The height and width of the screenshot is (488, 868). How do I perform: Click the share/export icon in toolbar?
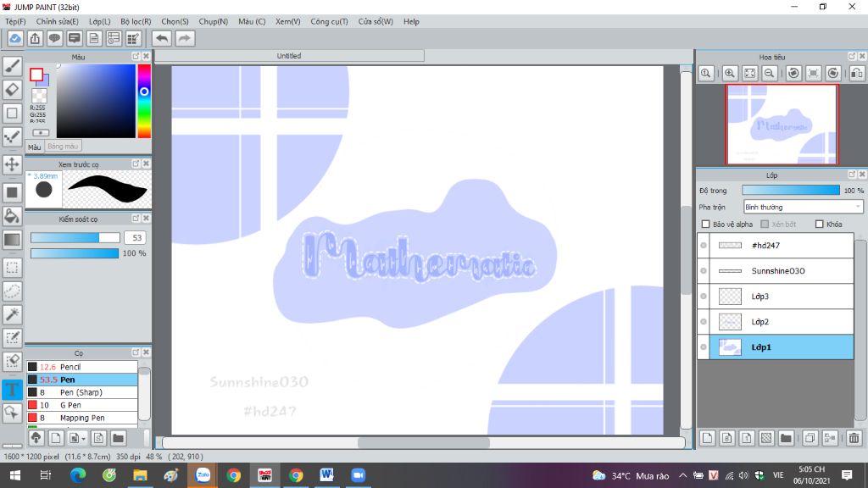[35, 38]
